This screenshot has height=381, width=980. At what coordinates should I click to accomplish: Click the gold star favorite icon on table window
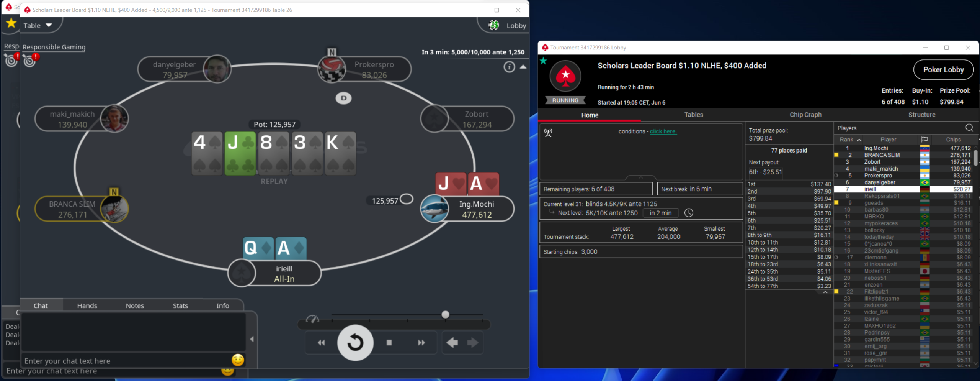pos(11,23)
